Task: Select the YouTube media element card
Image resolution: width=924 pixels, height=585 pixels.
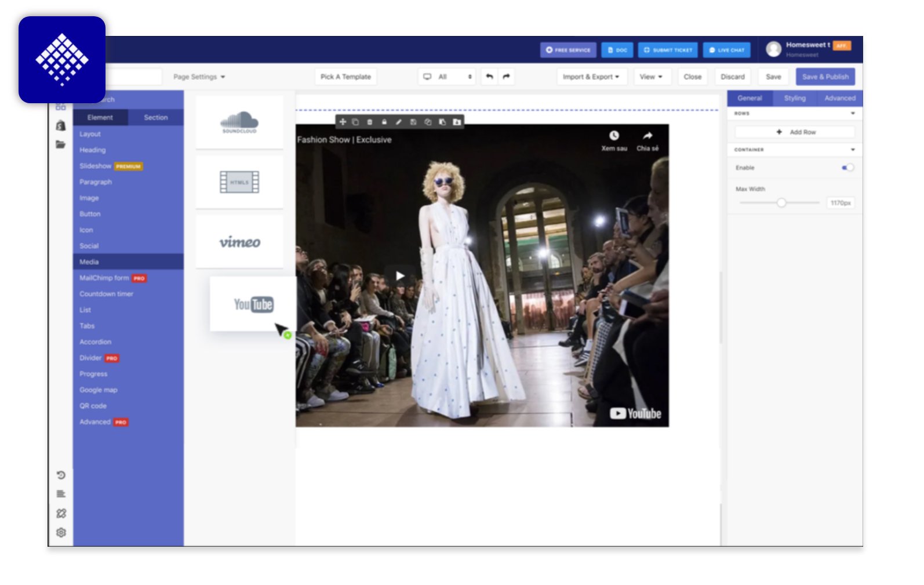Action: tap(253, 304)
